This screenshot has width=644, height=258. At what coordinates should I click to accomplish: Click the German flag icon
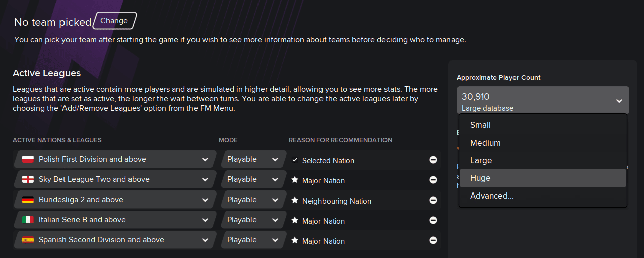[28, 200]
